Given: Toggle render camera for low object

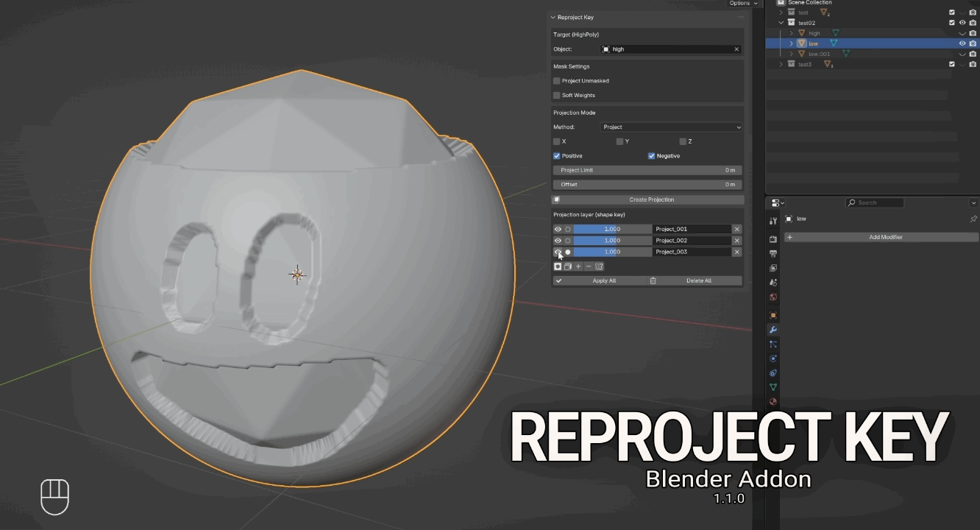Looking at the screenshot, I should pyautogui.click(x=973, y=43).
